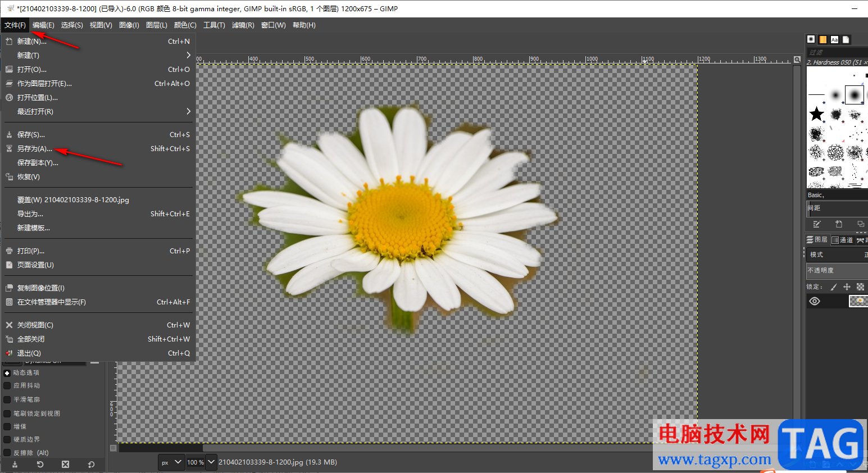868x473 pixels.
Task: Toggle lock pixels paintbrush icon
Action: pos(834,286)
